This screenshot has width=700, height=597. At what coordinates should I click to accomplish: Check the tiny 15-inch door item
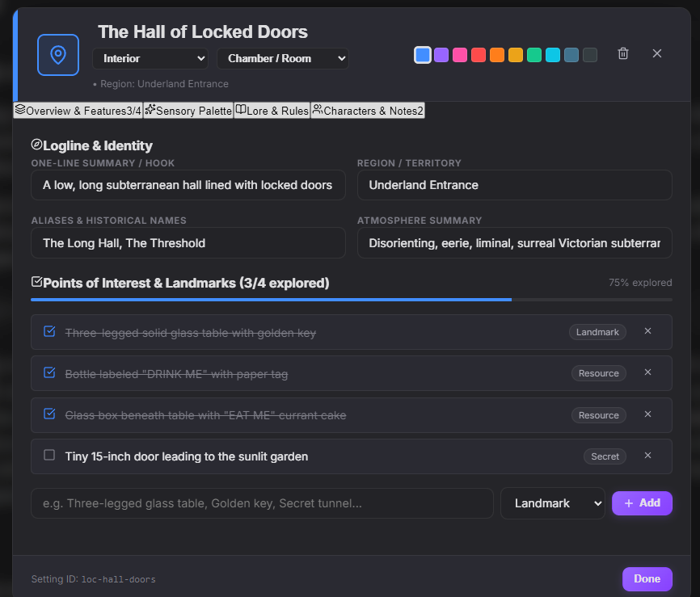49,455
